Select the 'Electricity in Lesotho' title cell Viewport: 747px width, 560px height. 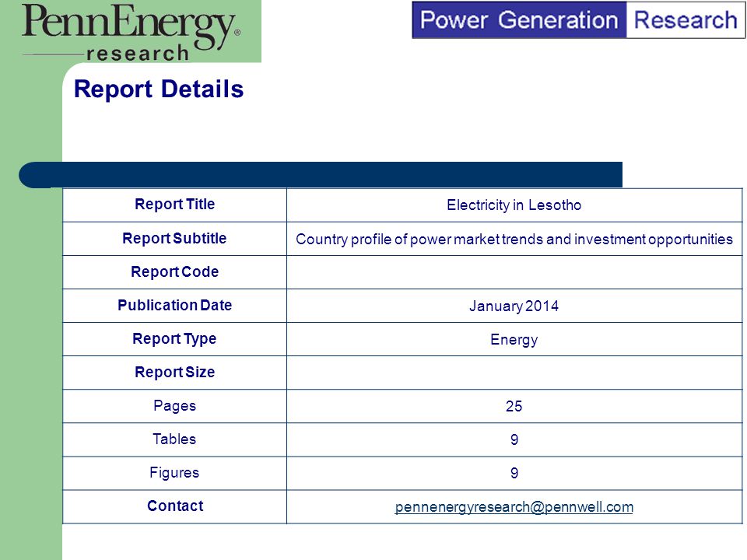click(x=514, y=205)
